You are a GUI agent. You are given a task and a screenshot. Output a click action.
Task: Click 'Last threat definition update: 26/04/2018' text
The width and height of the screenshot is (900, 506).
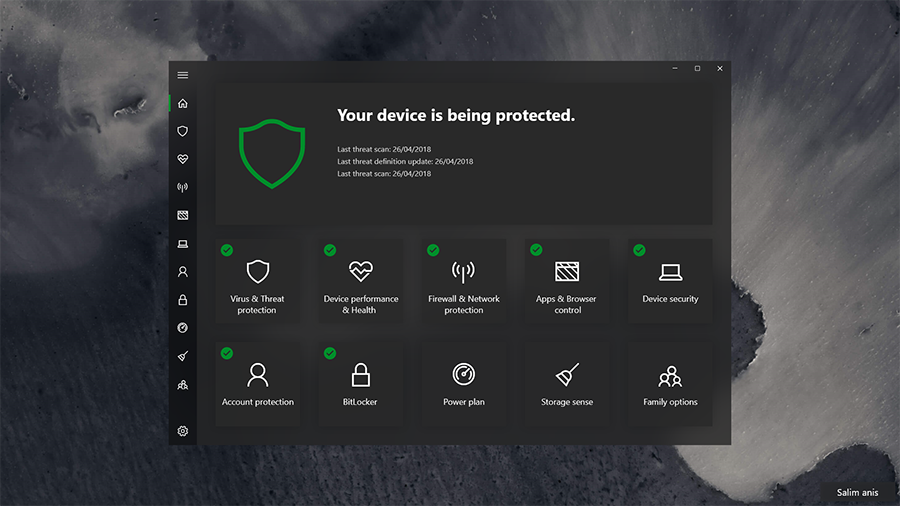tap(405, 161)
